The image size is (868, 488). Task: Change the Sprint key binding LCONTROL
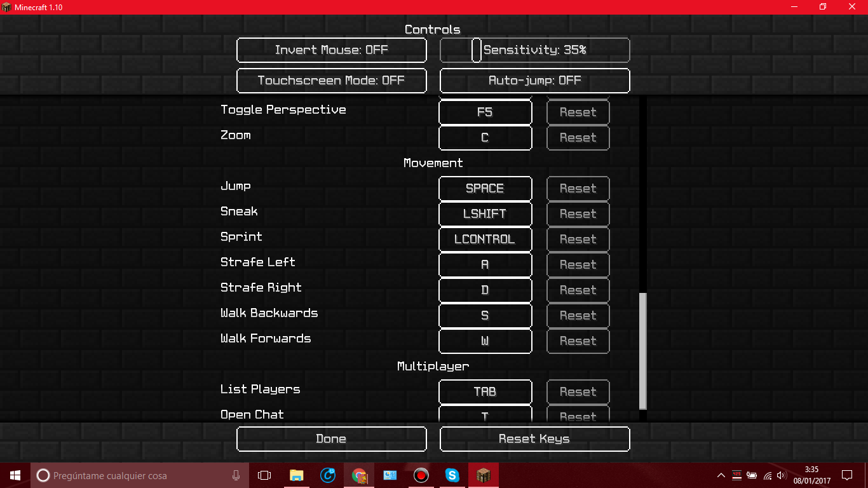(485, 240)
